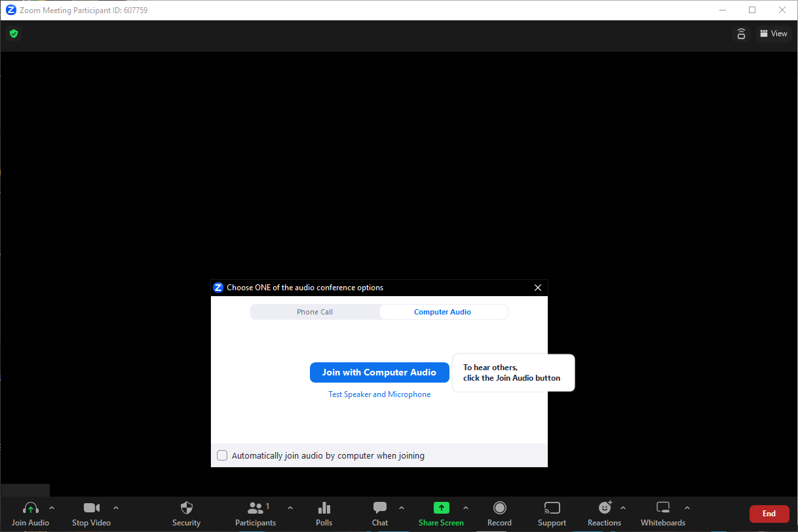Screen dimensions: 798x532
Task: Click the Zoom logo in main title bar
Action: [10, 10]
